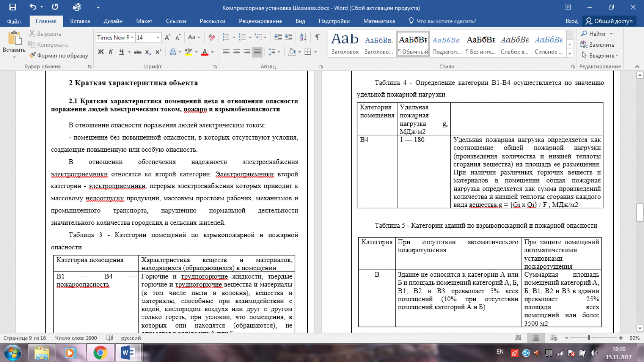The image size is (644, 362).
Task: Redo the last action
Action: [x=55, y=7]
